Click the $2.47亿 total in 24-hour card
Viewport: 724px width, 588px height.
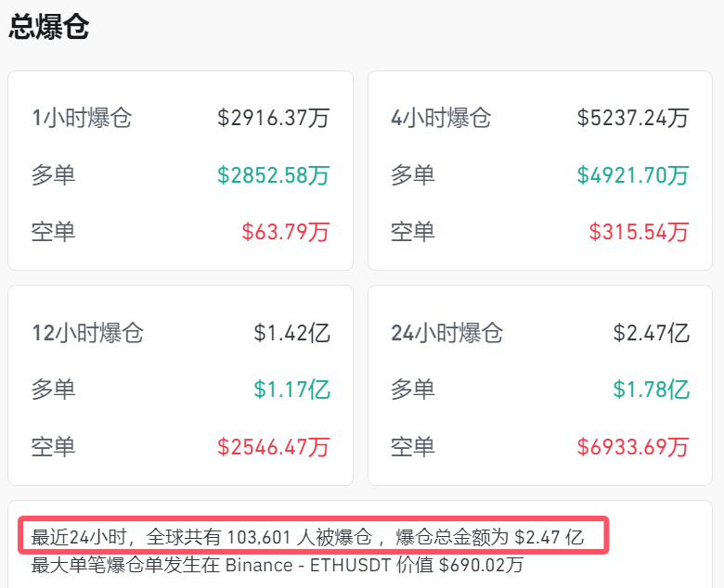652,333
